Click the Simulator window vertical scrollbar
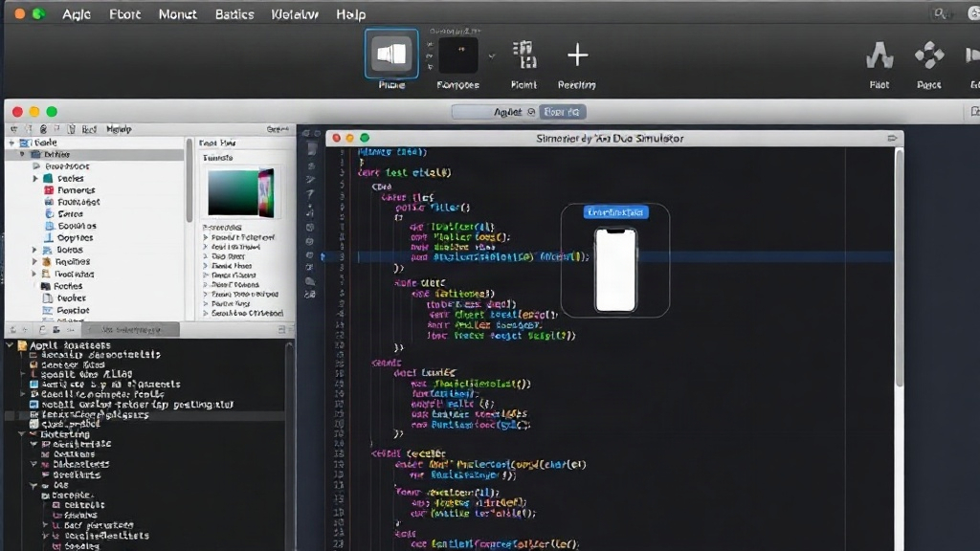Image resolution: width=980 pixels, height=551 pixels. (899, 269)
